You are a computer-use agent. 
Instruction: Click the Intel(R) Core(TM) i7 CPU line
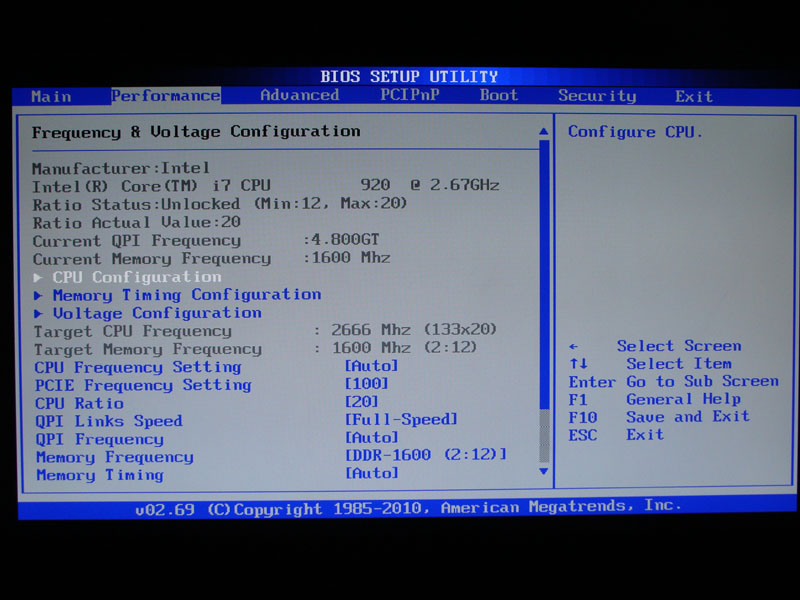(x=266, y=185)
